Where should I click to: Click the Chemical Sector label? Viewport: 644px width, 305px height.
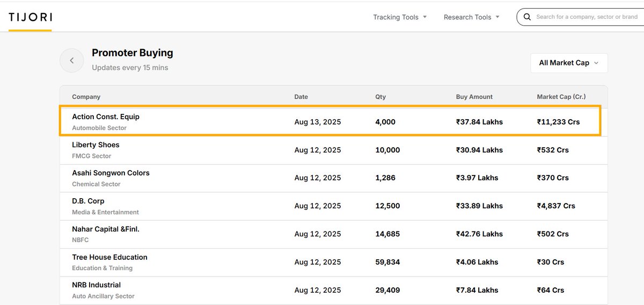pyautogui.click(x=96, y=184)
